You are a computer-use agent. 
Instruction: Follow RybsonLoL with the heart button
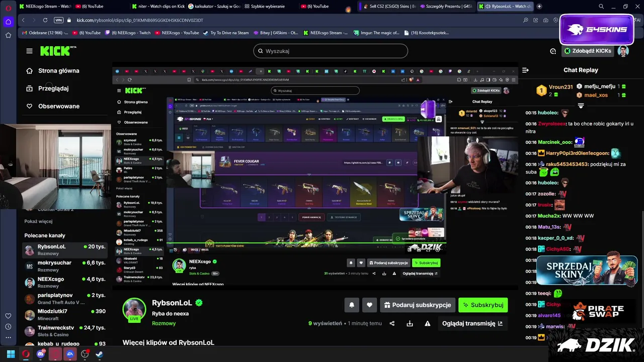[x=369, y=305]
